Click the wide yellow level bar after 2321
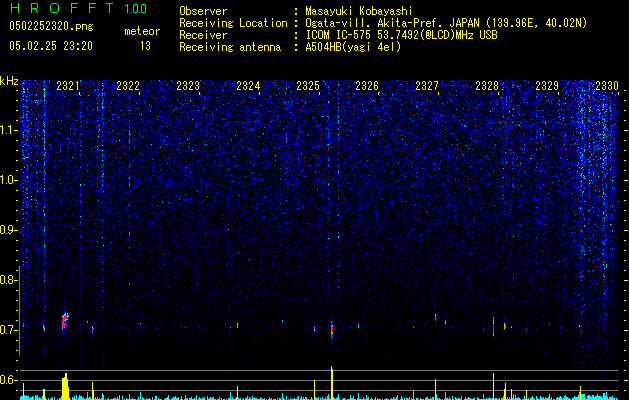This screenshot has height=400, width=629. (x=65, y=386)
